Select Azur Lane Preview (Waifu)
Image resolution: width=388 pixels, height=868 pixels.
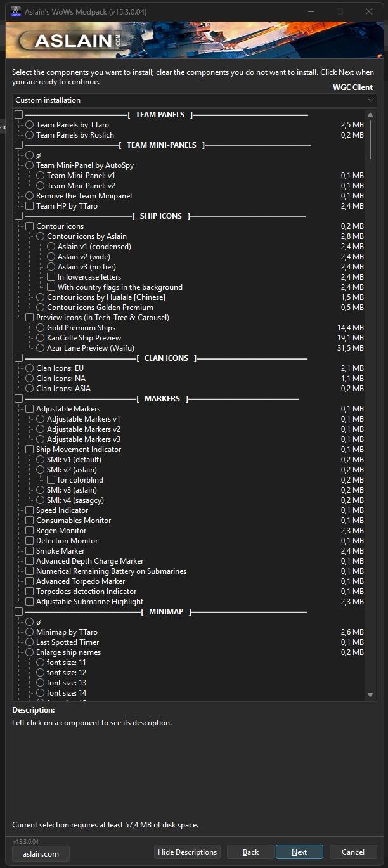pyautogui.click(x=40, y=348)
